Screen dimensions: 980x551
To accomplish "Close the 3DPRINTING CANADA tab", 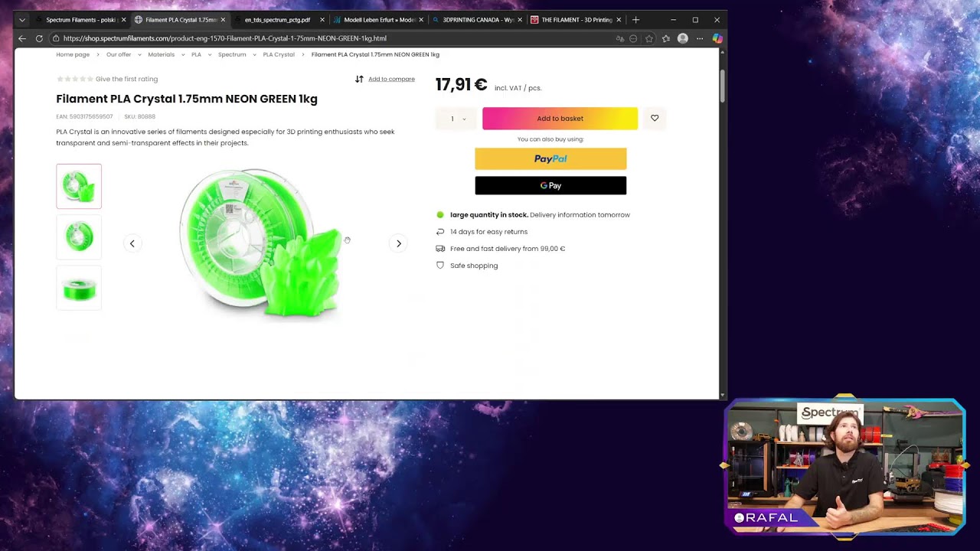I will click(x=520, y=20).
